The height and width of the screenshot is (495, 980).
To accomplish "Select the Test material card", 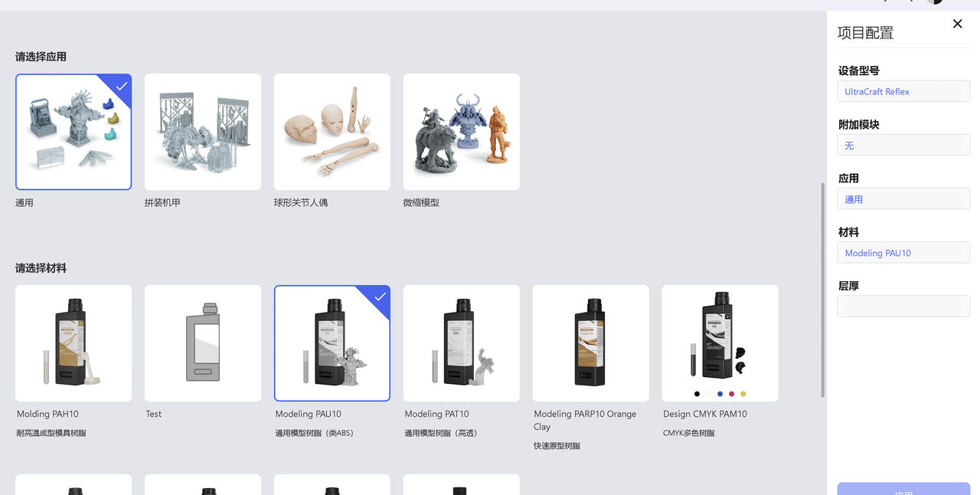I will [203, 343].
